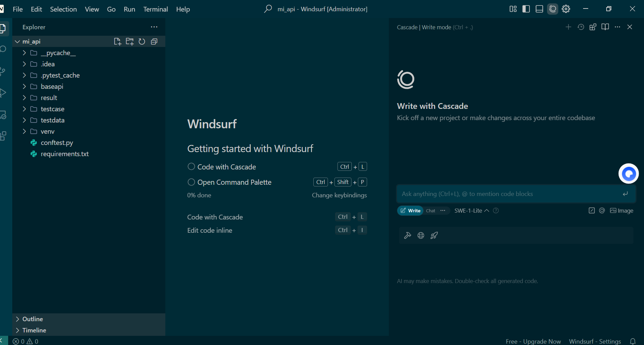This screenshot has width=644, height=345.
Task: Collapse all folders in Explorer
Action: [154, 42]
